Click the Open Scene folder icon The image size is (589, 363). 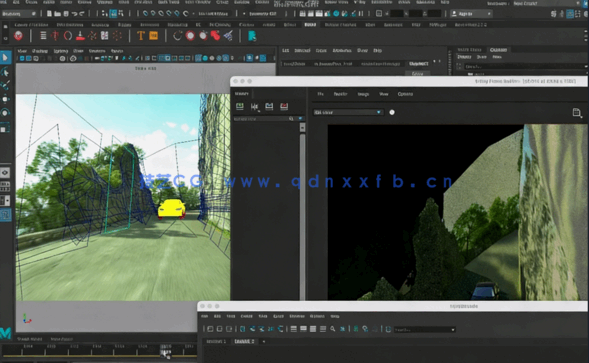tap(57, 14)
